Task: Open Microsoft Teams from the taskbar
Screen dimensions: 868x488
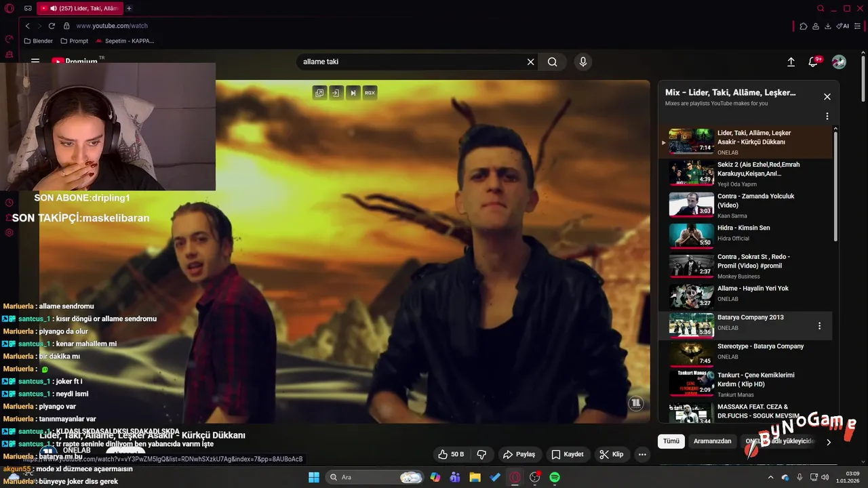Action: [x=455, y=477]
